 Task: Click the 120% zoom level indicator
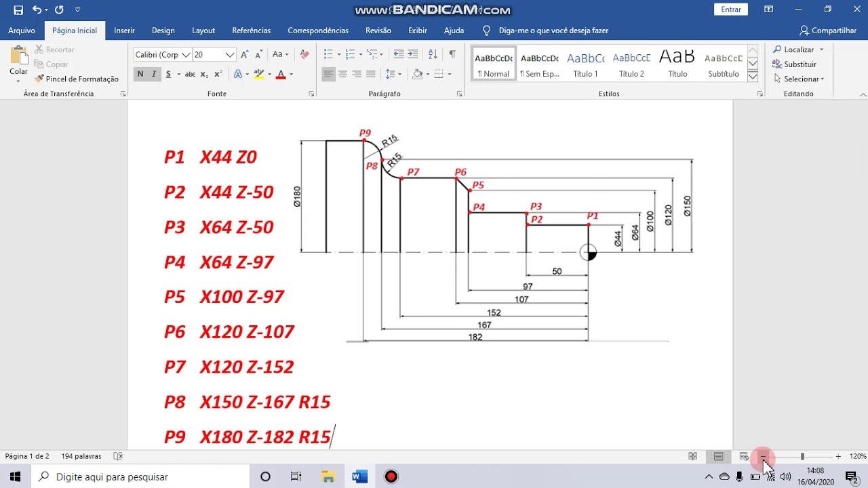[858, 456]
